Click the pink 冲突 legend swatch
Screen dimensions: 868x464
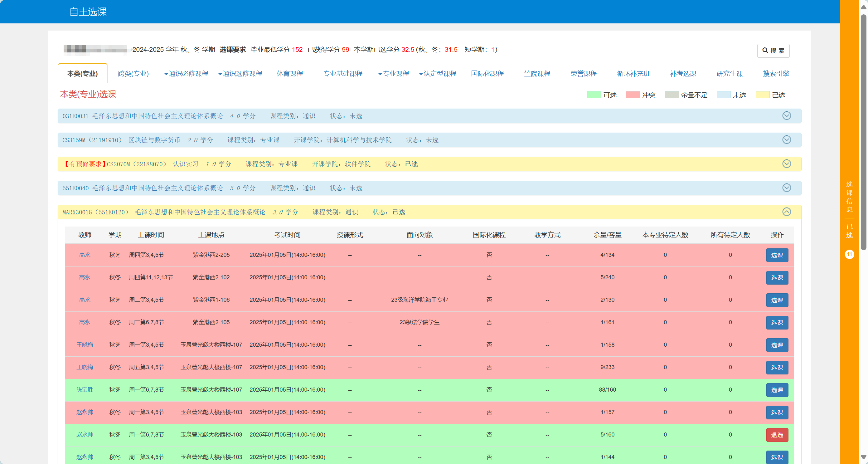(x=633, y=95)
